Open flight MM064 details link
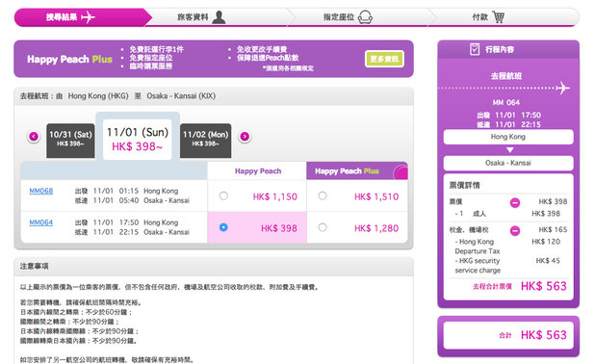 [x=41, y=222]
